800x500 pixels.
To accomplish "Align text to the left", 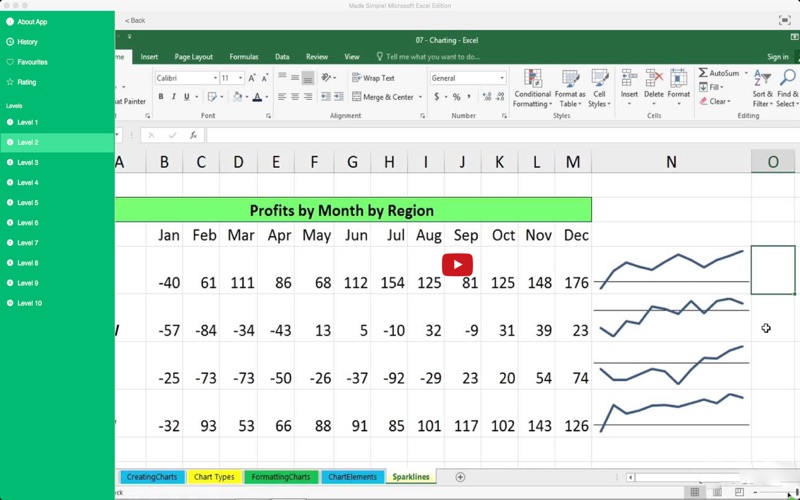I will (x=282, y=96).
